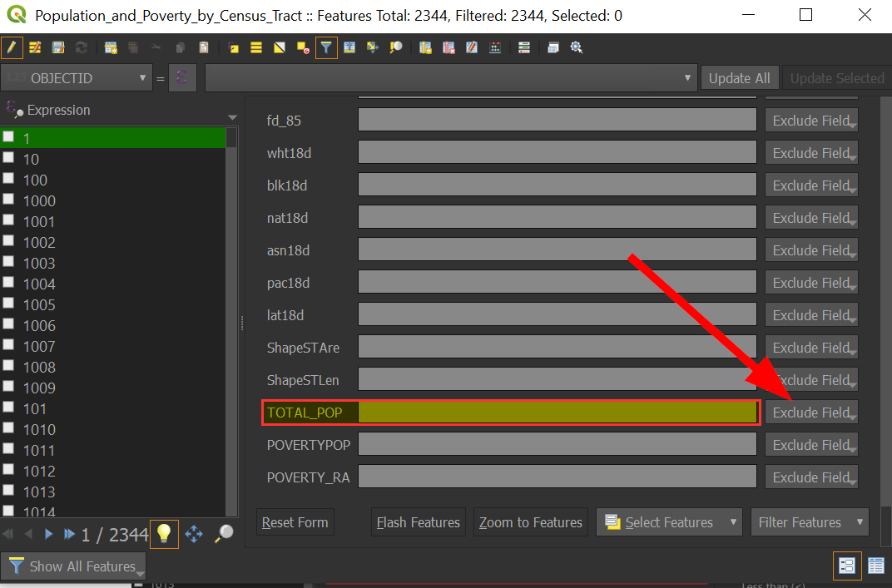Open the Show All Features filter menu
The height and width of the screenshot is (588, 892).
73,566
